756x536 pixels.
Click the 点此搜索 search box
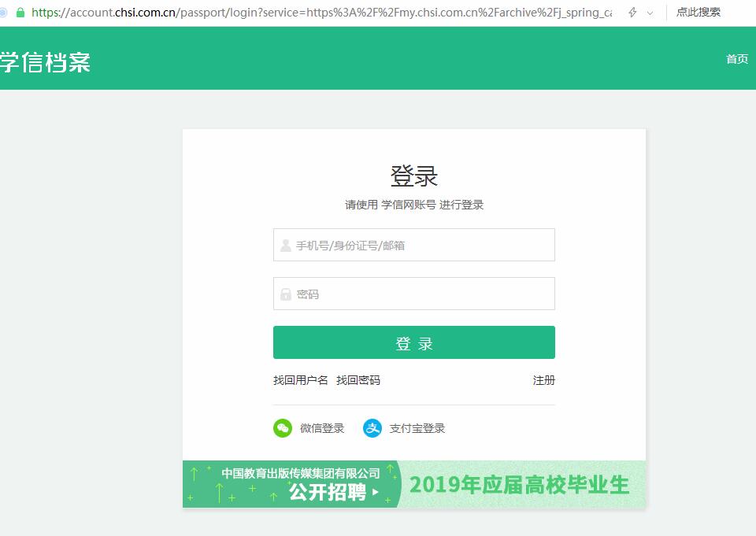[x=699, y=12]
